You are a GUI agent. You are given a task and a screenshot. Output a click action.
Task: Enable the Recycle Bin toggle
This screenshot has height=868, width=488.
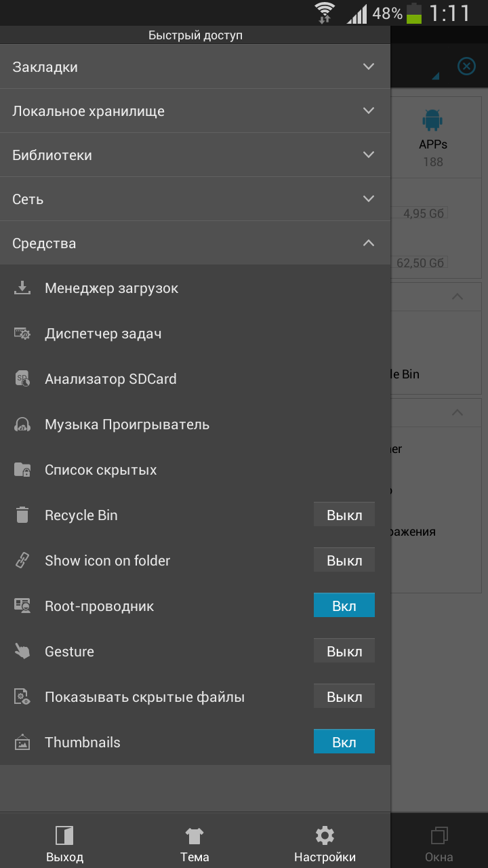pyautogui.click(x=344, y=515)
